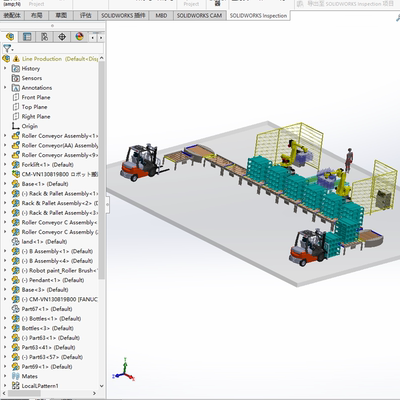Switch to the SOLIDWORKS CAM tab
Viewport: 400px width, 400px height.
pyautogui.click(x=199, y=16)
